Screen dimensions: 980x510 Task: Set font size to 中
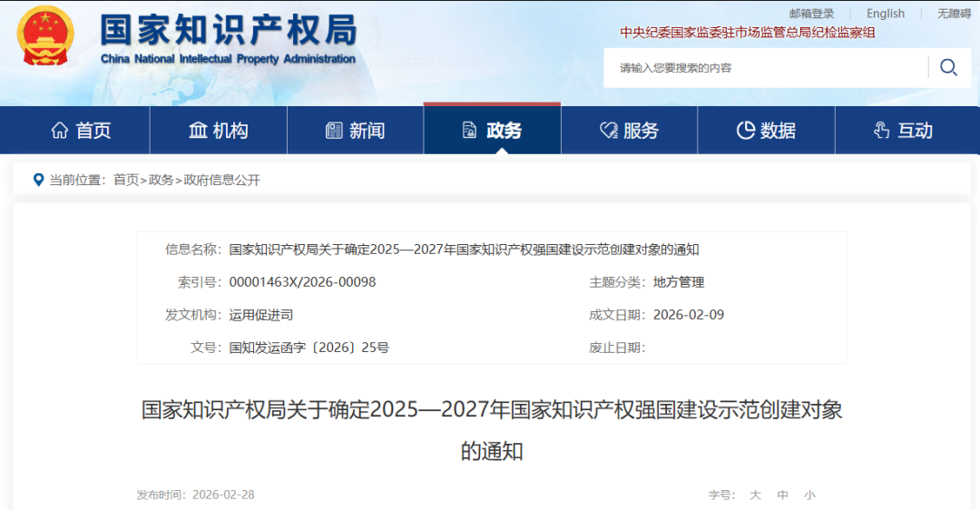[782, 495]
